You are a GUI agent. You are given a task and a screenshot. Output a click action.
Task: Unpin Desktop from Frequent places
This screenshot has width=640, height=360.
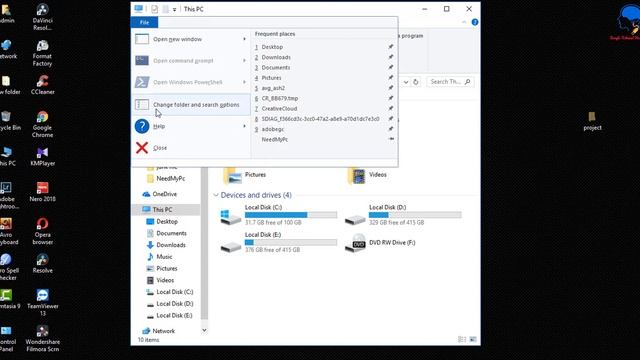click(391, 47)
